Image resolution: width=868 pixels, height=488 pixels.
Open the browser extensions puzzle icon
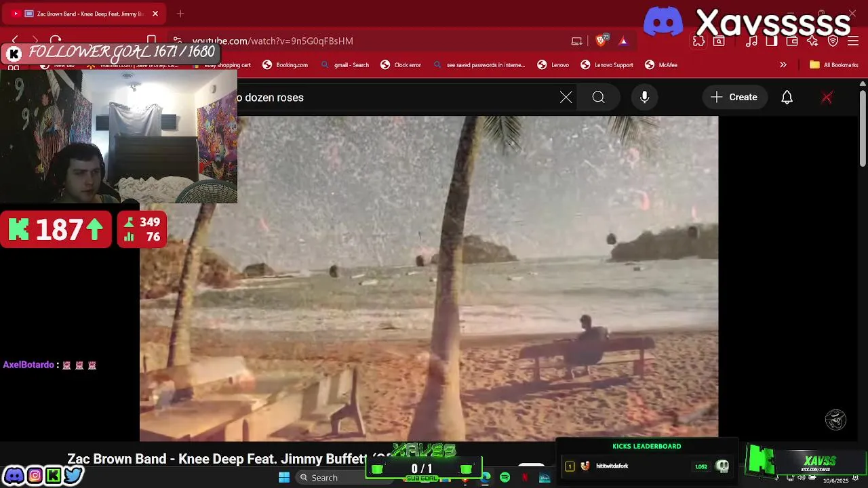click(x=698, y=41)
